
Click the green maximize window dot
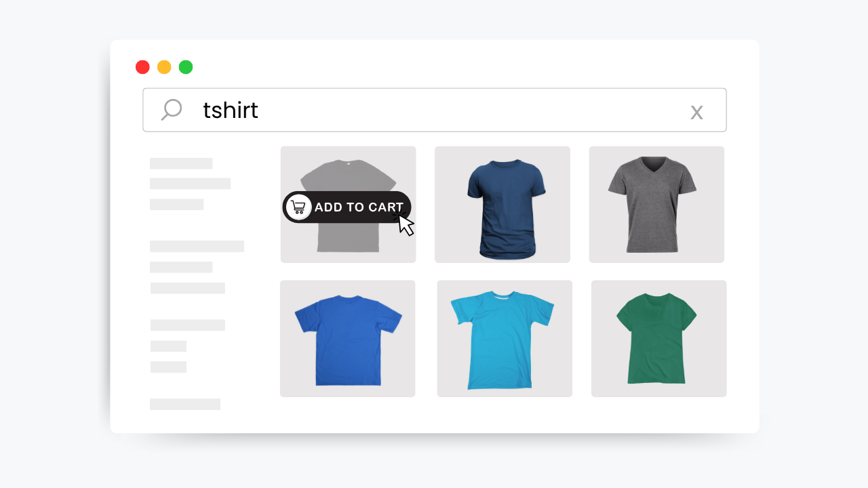coord(186,67)
